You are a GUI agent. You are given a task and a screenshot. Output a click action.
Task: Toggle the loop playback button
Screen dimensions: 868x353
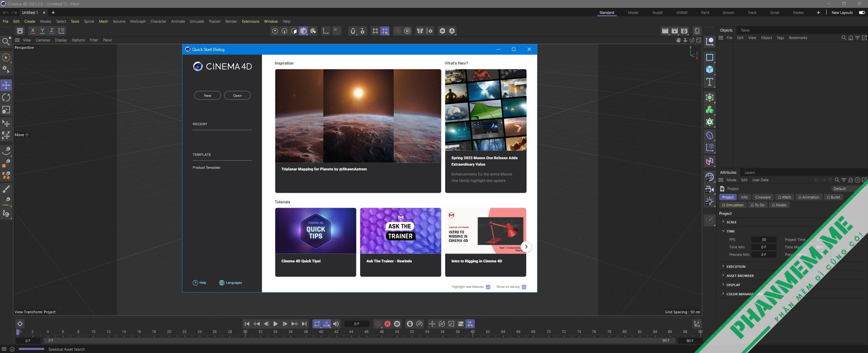317,324
